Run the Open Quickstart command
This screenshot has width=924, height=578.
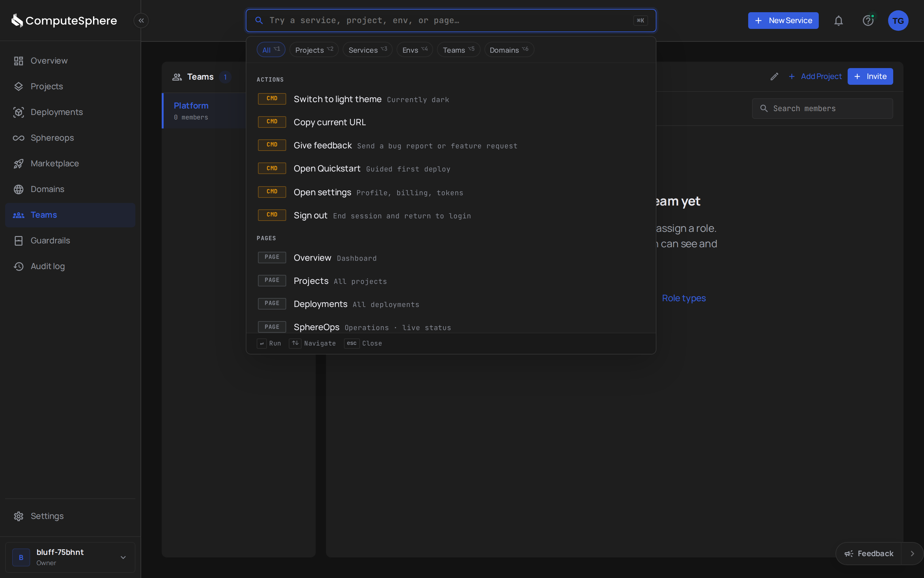pos(451,169)
